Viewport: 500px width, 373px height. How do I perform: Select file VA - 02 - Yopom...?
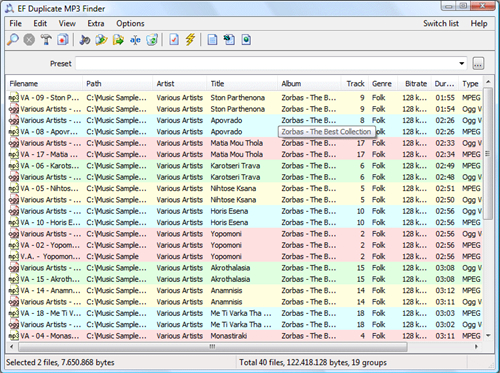coord(50,245)
